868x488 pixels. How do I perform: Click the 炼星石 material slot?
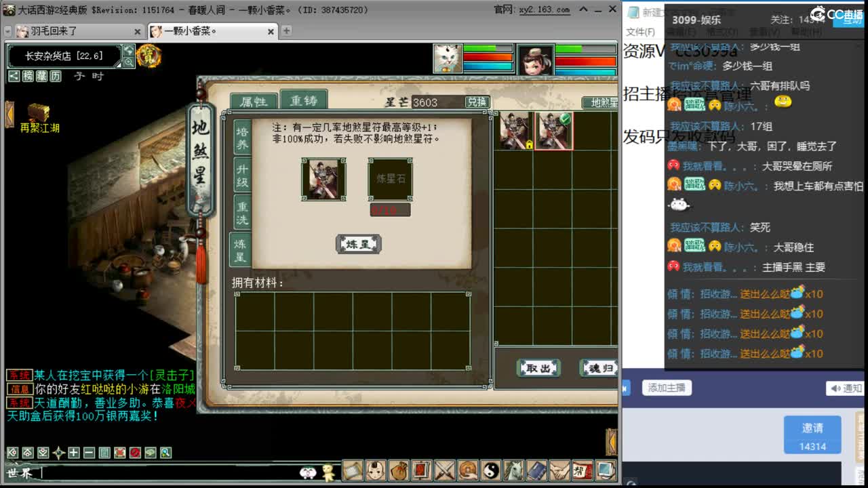(390, 180)
